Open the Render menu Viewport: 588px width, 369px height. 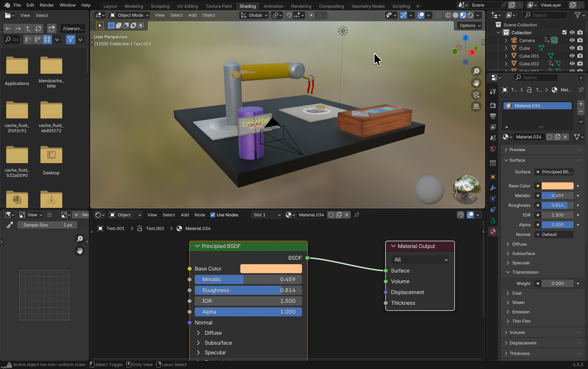pyautogui.click(x=47, y=5)
